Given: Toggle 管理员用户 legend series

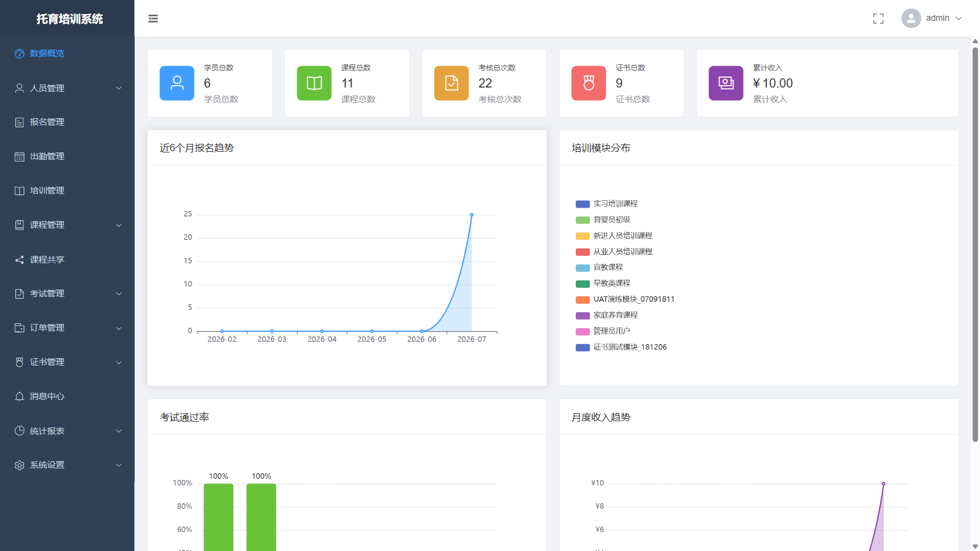Looking at the screenshot, I should [603, 331].
